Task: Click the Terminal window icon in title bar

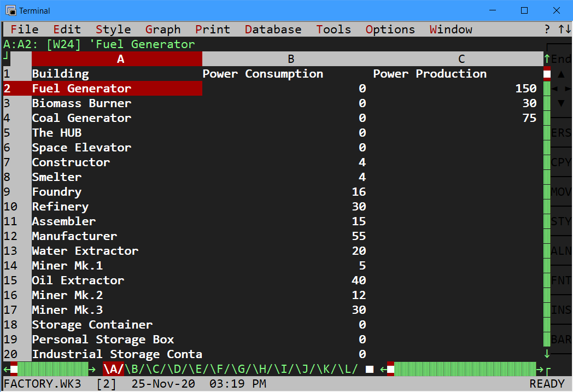Action: pyautogui.click(x=10, y=10)
